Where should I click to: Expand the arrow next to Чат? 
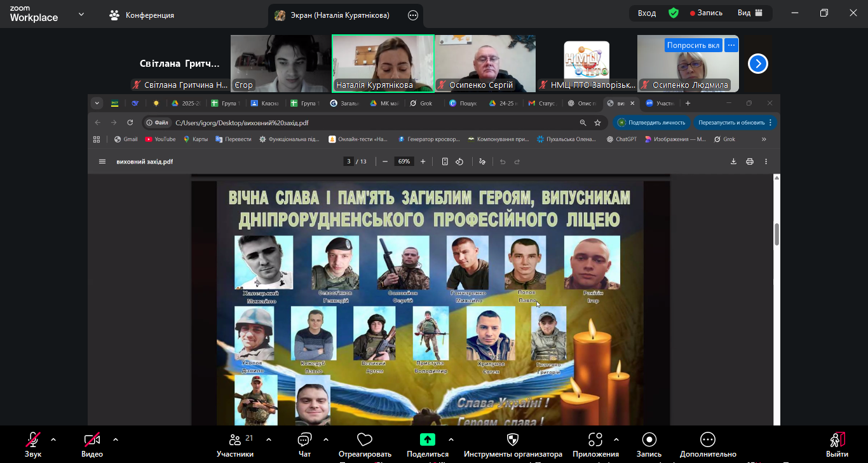[x=326, y=439]
